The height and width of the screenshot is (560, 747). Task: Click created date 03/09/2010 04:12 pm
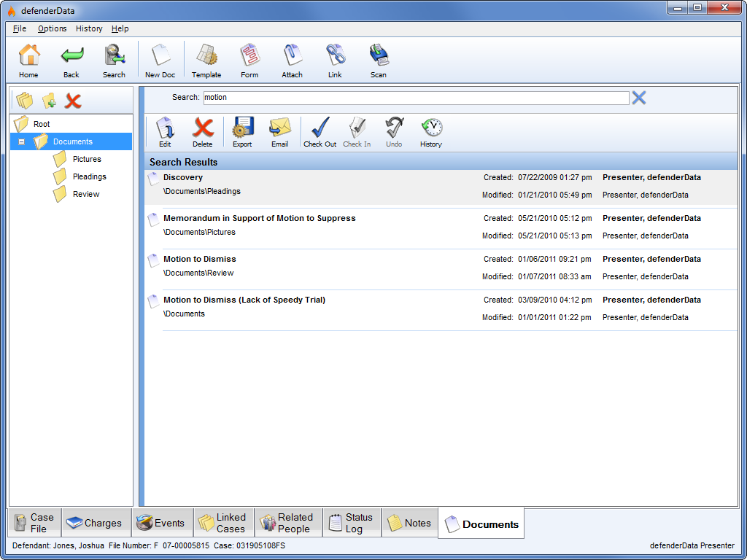point(555,300)
